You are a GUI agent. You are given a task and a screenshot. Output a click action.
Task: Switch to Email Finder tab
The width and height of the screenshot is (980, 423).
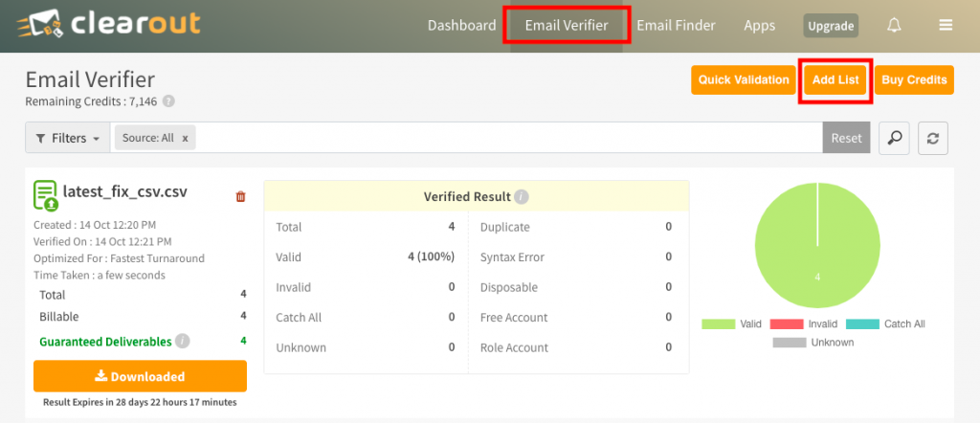tap(676, 26)
